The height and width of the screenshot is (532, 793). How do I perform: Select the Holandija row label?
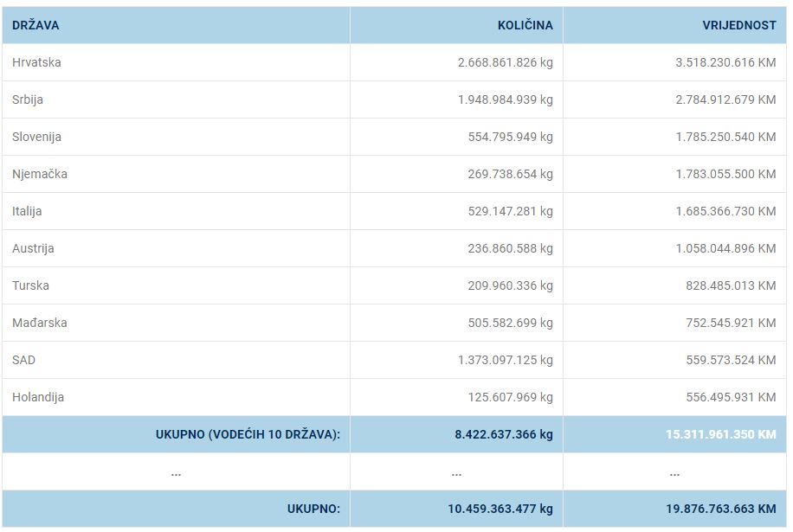[38, 397]
